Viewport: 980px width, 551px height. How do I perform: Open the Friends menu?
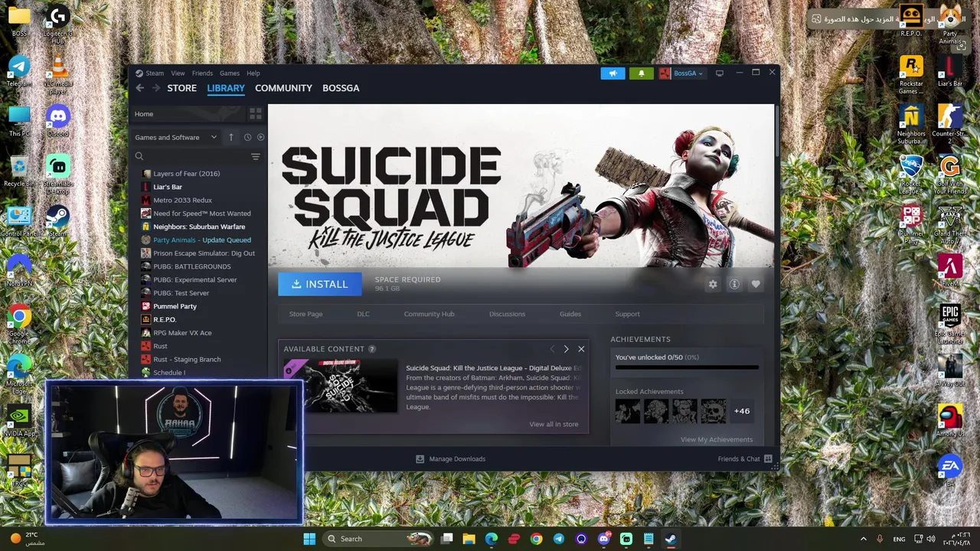[x=202, y=73]
